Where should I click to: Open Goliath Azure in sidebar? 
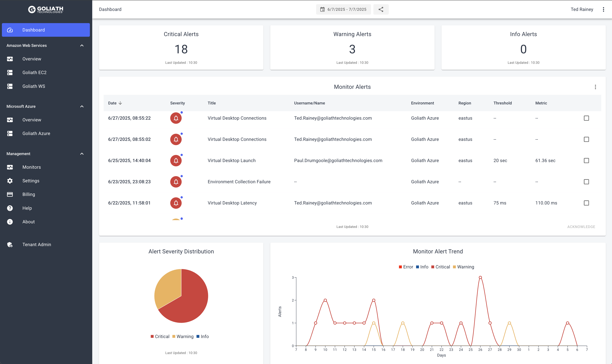click(46, 133)
